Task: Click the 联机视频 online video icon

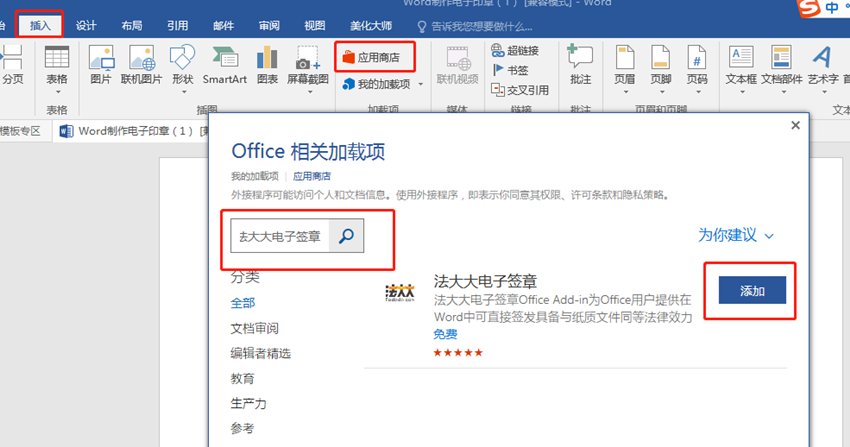Action: click(458, 65)
